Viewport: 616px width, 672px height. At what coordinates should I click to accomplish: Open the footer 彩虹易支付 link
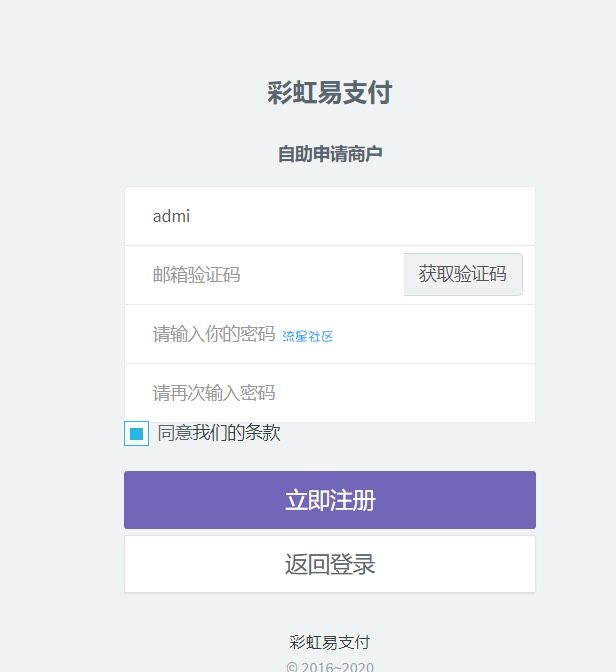(x=330, y=642)
